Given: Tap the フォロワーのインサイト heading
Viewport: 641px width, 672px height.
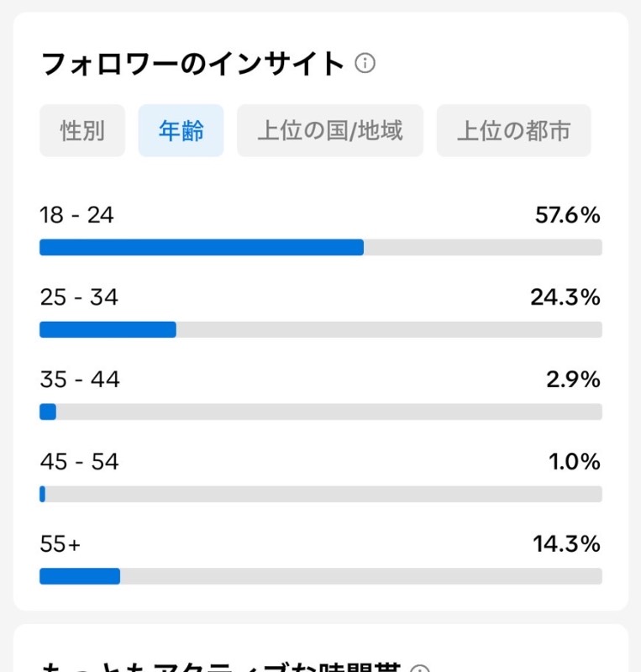Looking at the screenshot, I should click(192, 64).
